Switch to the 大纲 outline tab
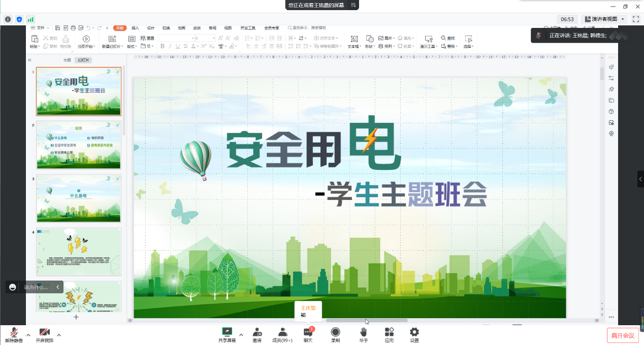The width and height of the screenshot is (644, 345). pyautogui.click(x=67, y=60)
